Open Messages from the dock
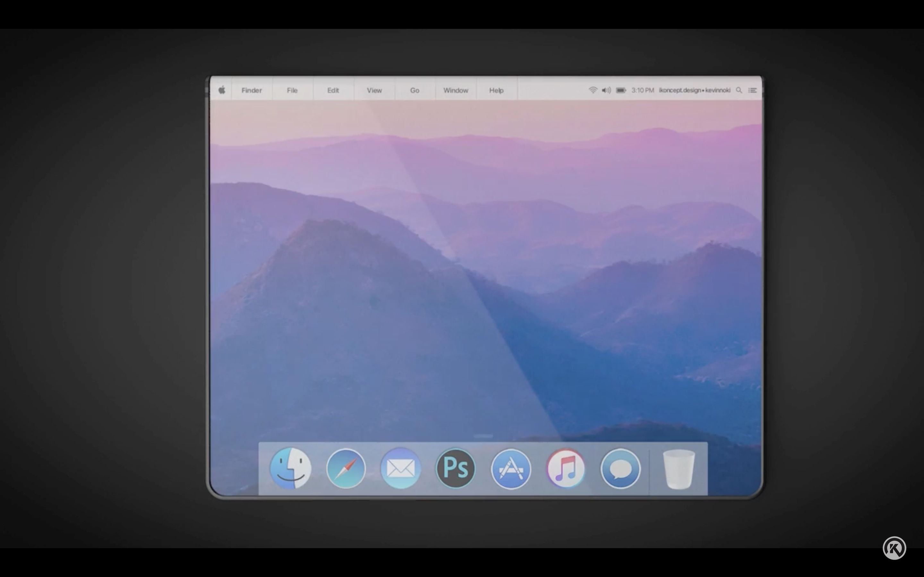The width and height of the screenshot is (924, 577). coord(620,469)
